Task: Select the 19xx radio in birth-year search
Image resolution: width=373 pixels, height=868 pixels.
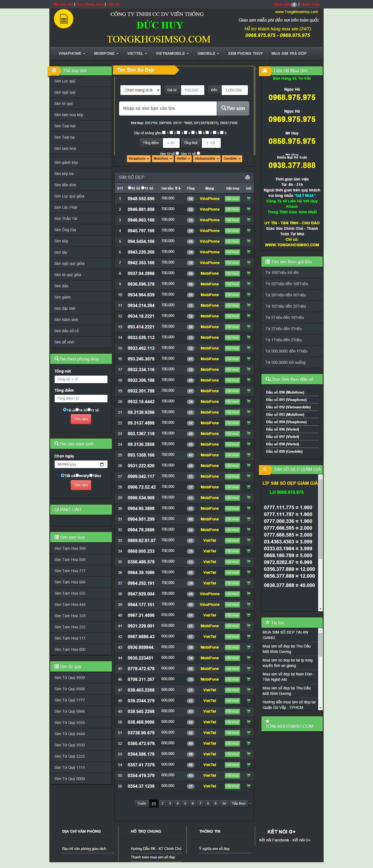Action: click(91, 475)
